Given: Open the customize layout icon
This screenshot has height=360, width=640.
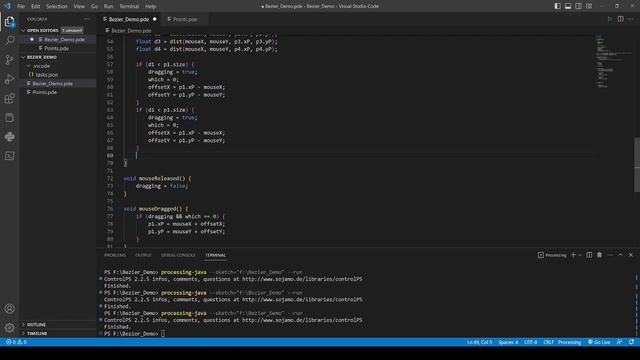Looking at the screenshot, I should pyautogui.click(x=589, y=6).
